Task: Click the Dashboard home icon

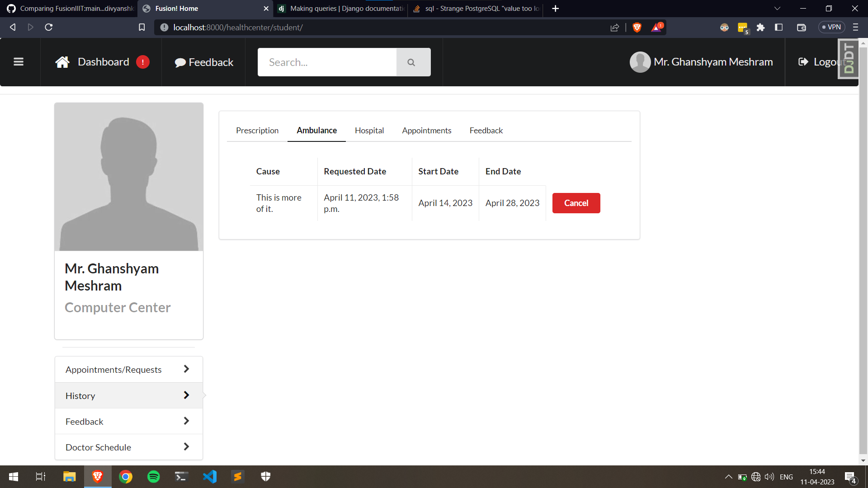Action: [62, 62]
